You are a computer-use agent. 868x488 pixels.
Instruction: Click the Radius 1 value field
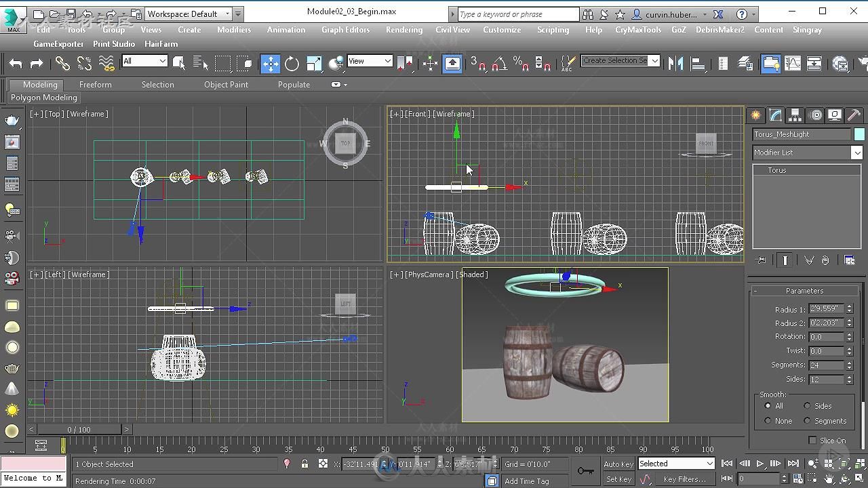click(826, 309)
